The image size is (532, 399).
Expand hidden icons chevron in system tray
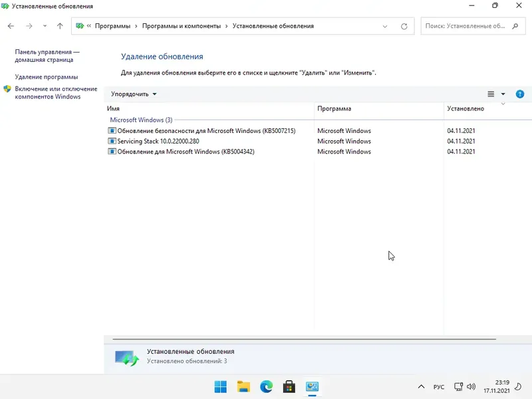click(422, 386)
